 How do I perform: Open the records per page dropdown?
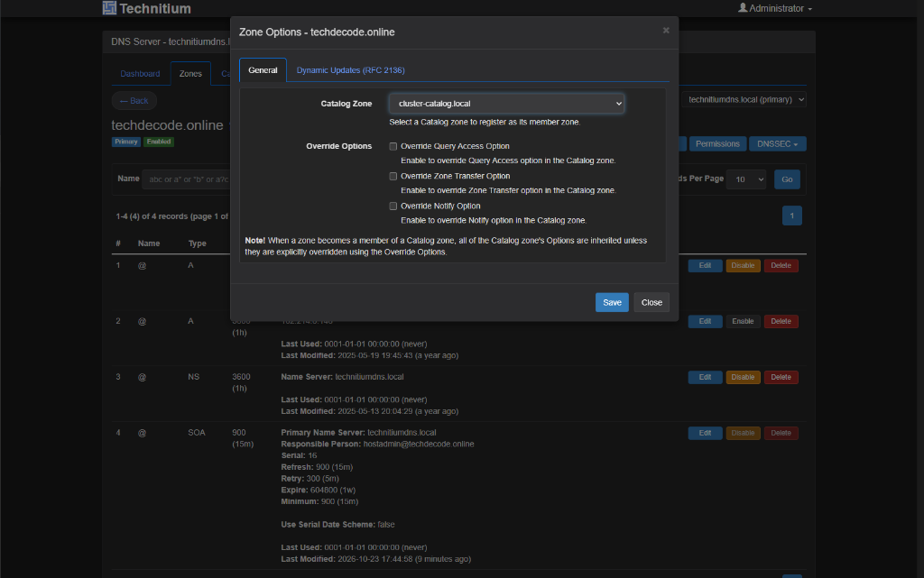[x=746, y=179]
